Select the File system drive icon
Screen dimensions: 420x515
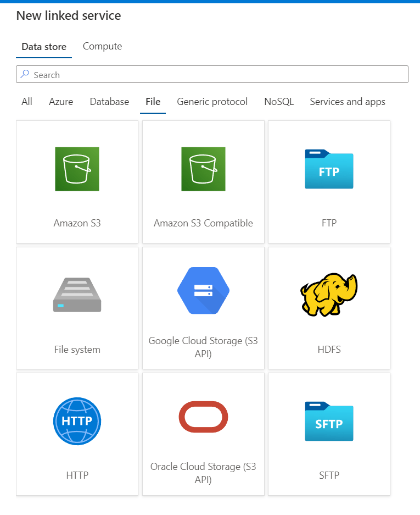[77, 295]
